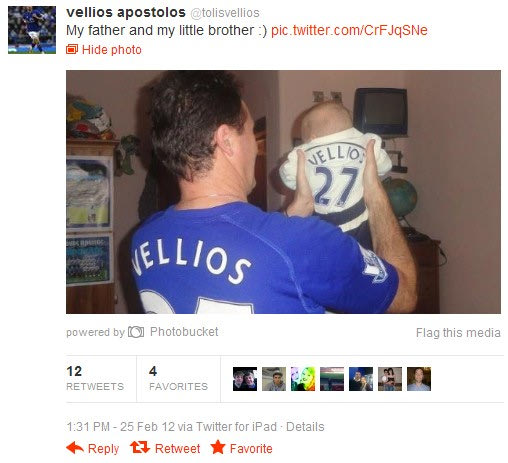Open the tweet author's profile picture

coord(32,30)
